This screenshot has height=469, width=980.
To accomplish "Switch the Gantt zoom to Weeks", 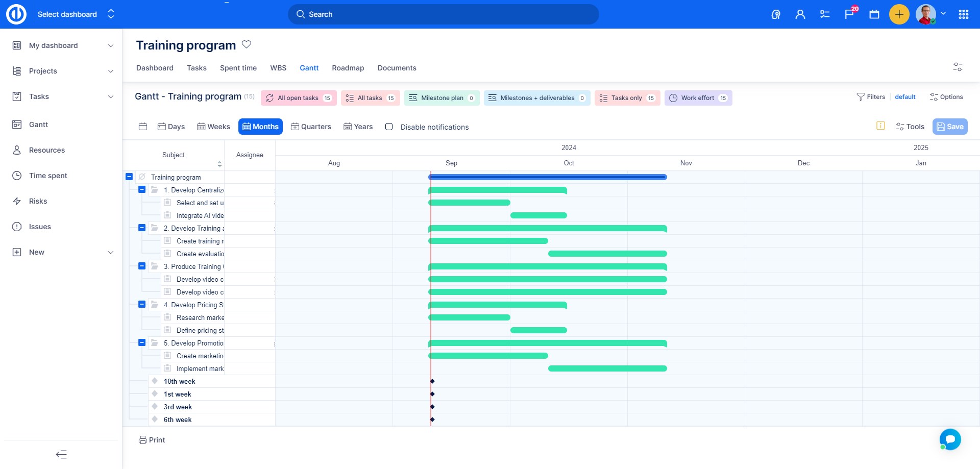I will coord(213,127).
